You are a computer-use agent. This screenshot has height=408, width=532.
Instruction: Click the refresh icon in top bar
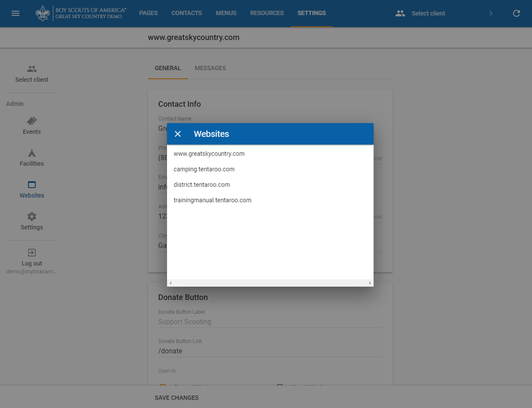[x=516, y=13]
